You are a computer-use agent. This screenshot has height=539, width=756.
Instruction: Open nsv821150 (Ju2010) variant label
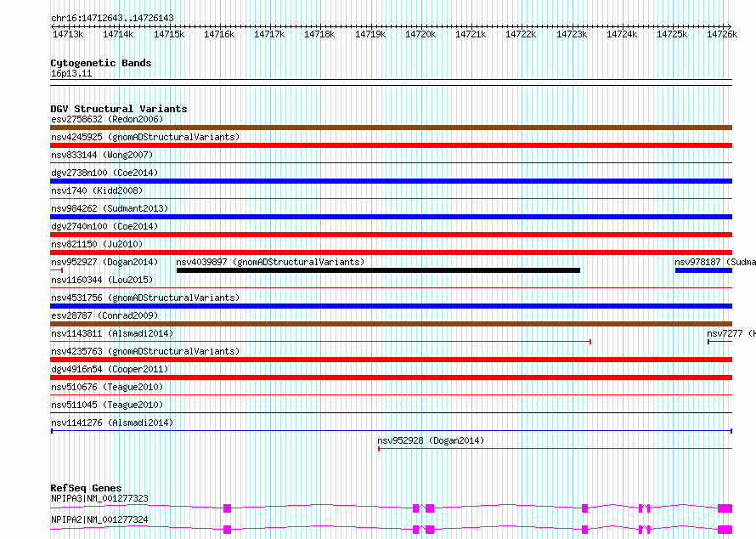click(x=97, y=244)
